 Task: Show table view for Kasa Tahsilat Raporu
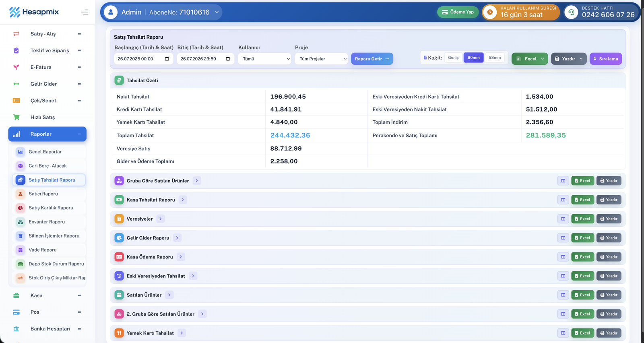(563, 200)
